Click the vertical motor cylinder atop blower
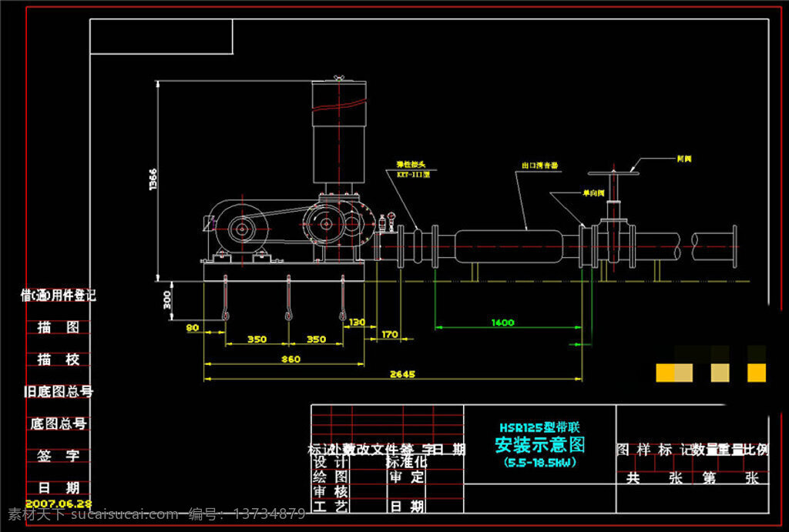The width and height of the screenshot is (789, 532). 339,132
